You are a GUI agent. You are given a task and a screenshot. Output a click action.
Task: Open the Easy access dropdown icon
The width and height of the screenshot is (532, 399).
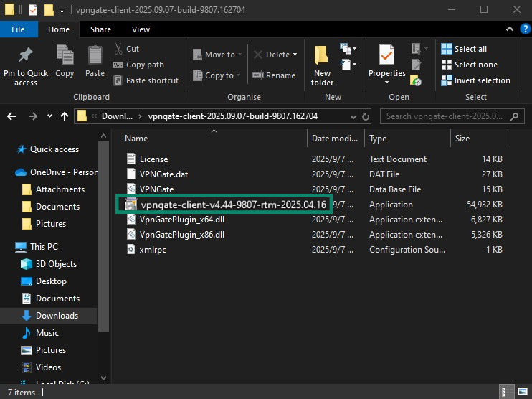tap(348, 64)
